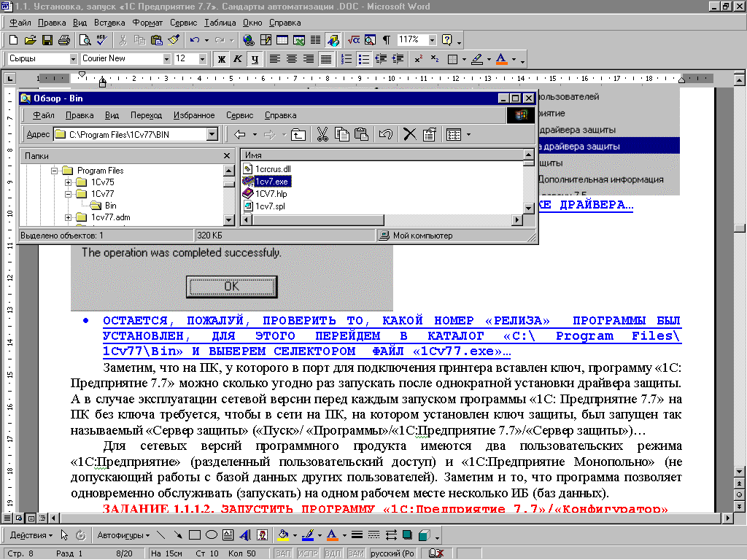Close the Папки folders pane

pyautogui.click(x=227, y=156)
